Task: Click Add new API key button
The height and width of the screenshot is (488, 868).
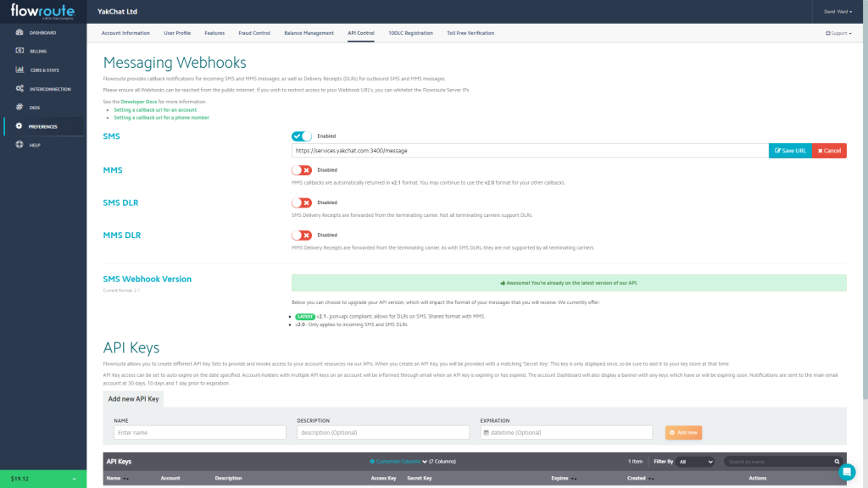Action: [x=684, y=433]
